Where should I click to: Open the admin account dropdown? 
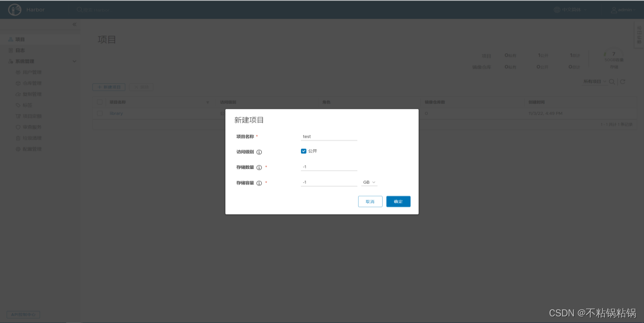click(627, 10)
